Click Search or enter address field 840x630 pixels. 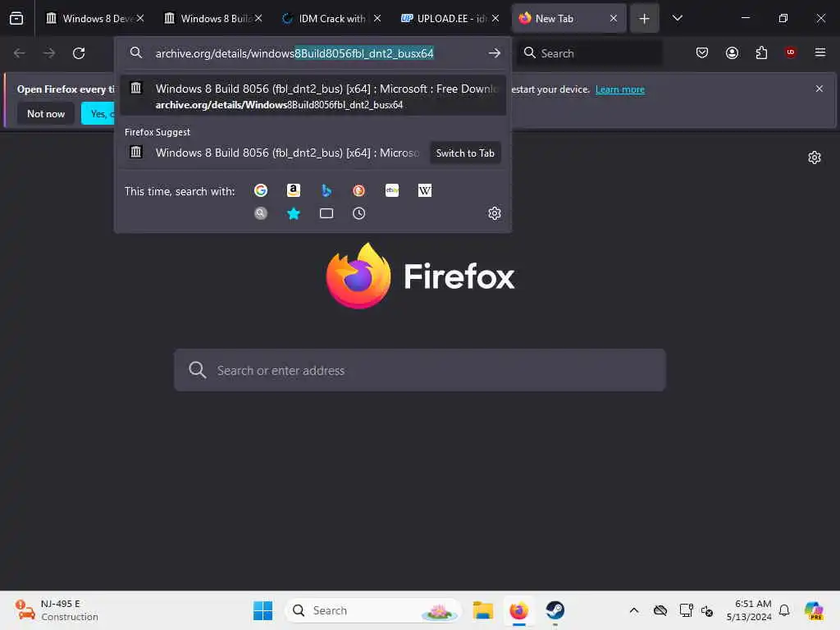(419, 370)
